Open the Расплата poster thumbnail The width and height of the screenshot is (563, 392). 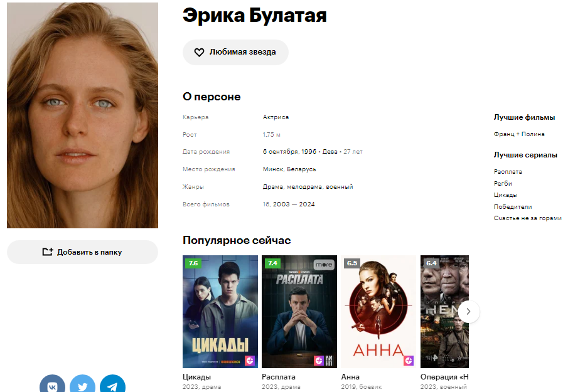coord(299,312)
